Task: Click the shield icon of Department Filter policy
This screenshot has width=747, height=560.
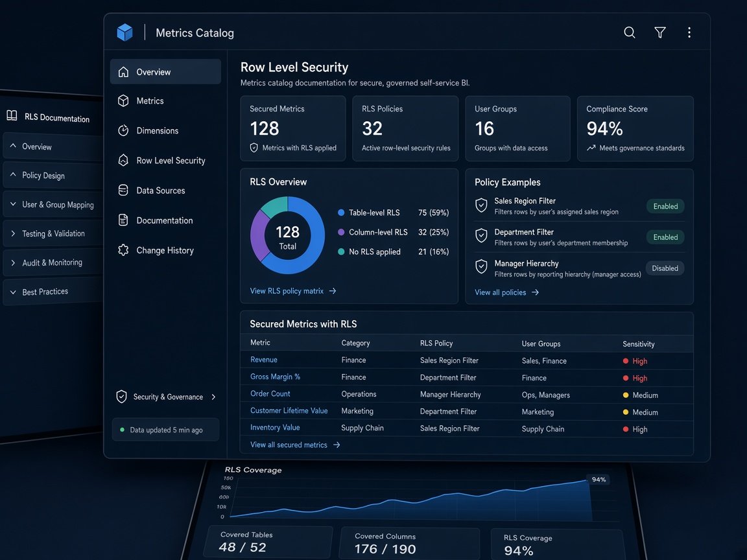Action: point(481,236)
